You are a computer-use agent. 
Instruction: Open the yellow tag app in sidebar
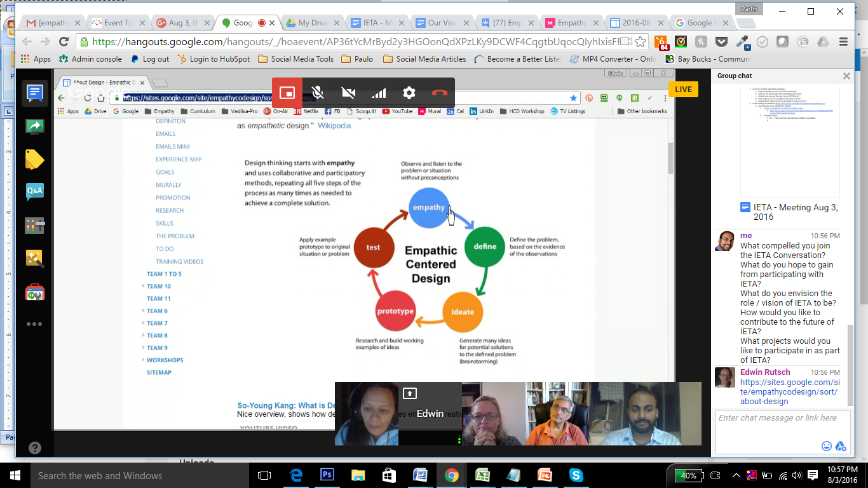tap(34, 159)
